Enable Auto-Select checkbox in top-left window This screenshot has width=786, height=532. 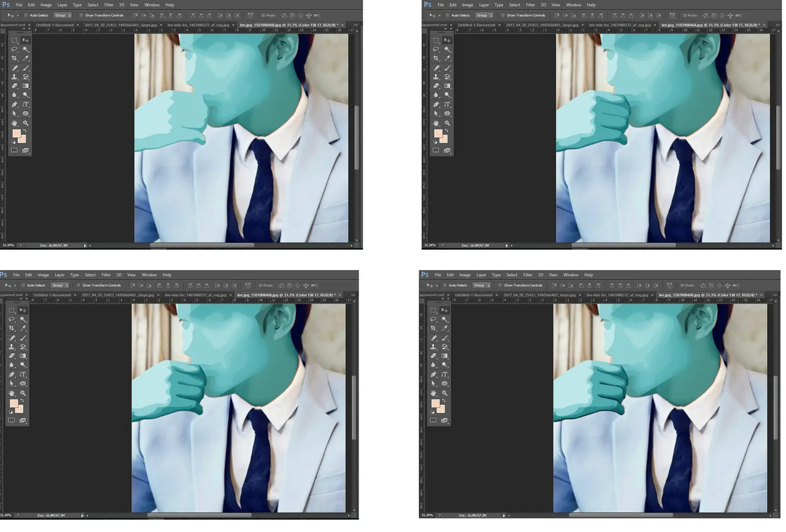tap(25, 15)
